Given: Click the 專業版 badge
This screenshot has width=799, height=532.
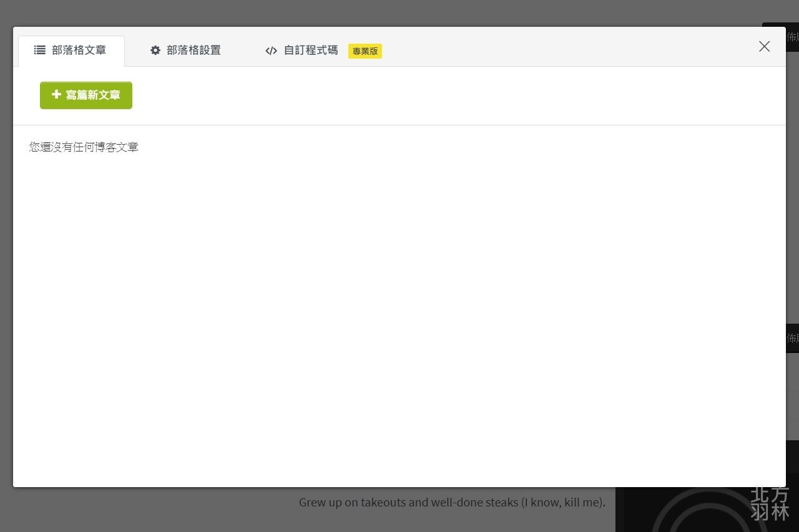Looking at the screenshot, I should (x=365, y=51).
